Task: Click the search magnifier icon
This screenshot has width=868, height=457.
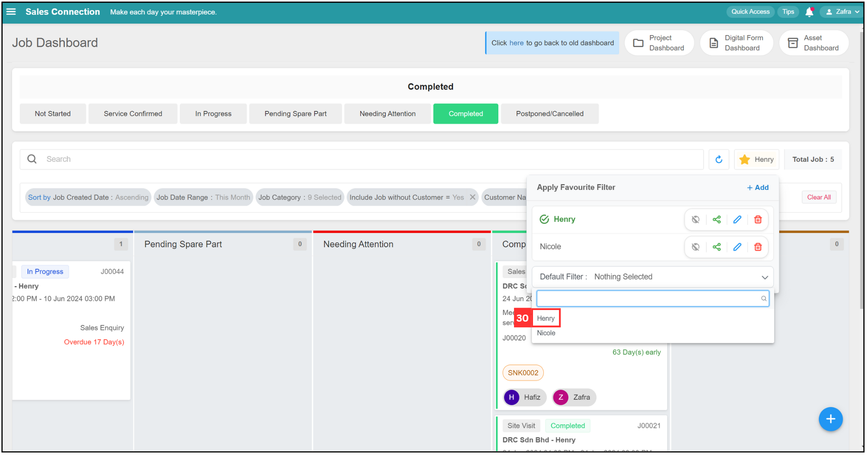Action: [x=32, y=159]
